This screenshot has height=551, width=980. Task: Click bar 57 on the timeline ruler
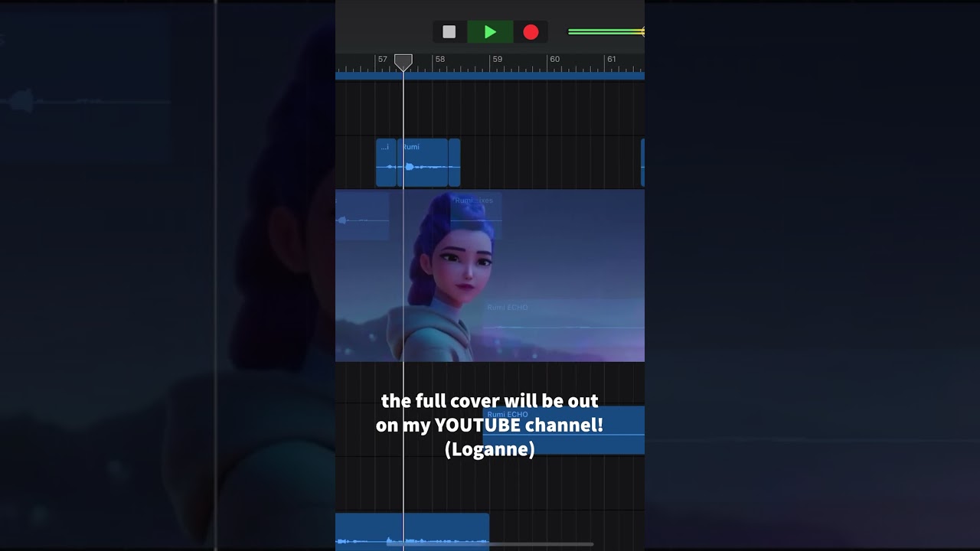[x=382, y=59]
